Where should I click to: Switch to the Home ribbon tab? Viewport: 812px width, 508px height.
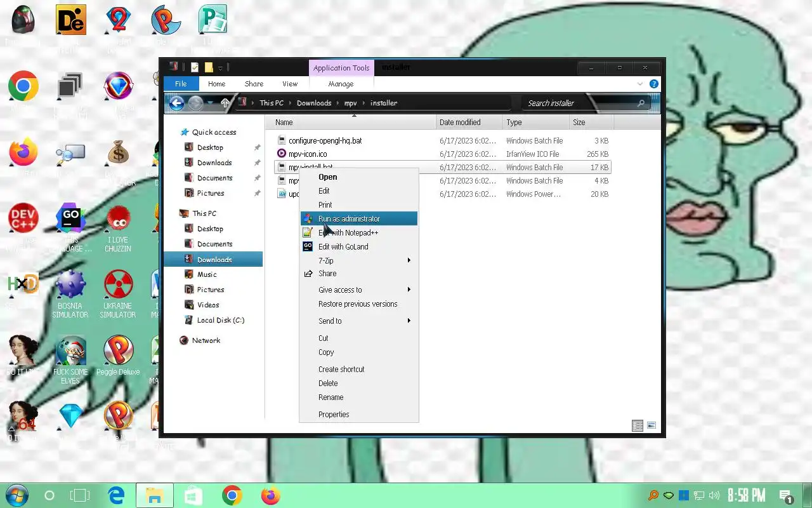click(x=216, y=84)
